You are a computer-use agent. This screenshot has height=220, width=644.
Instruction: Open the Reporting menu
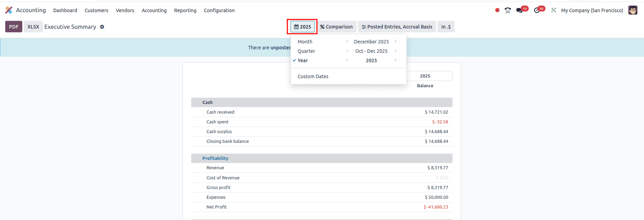click(185, 10)
